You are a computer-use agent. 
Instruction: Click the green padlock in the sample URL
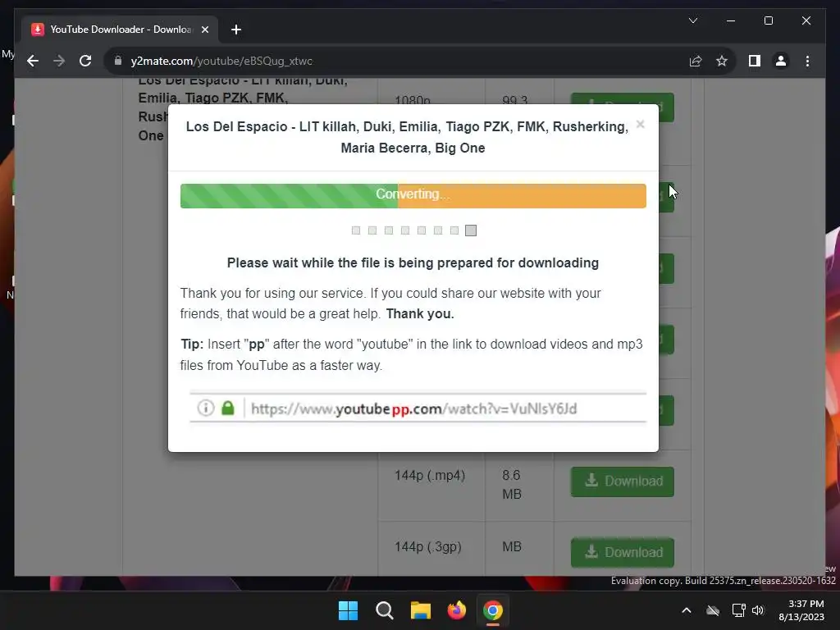228,409
